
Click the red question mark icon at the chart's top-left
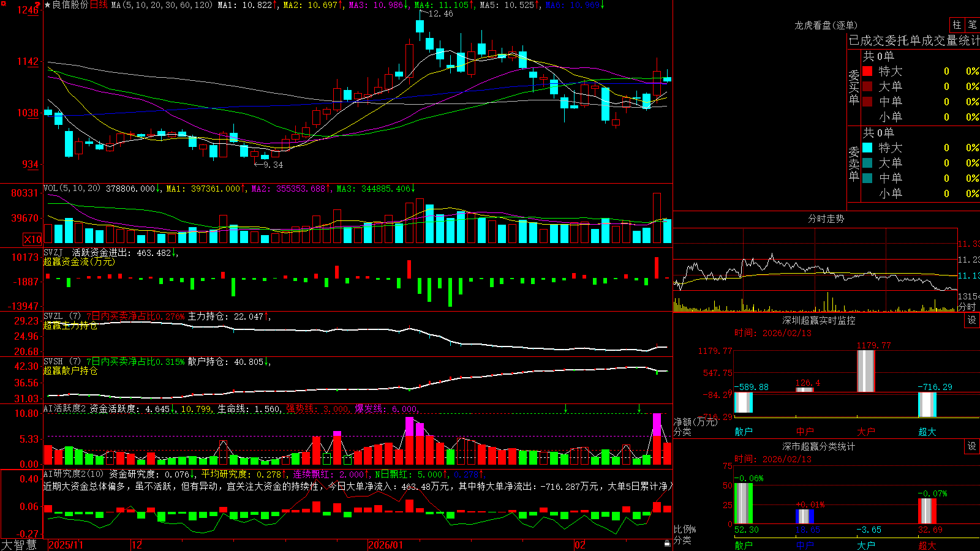(38, 5)
